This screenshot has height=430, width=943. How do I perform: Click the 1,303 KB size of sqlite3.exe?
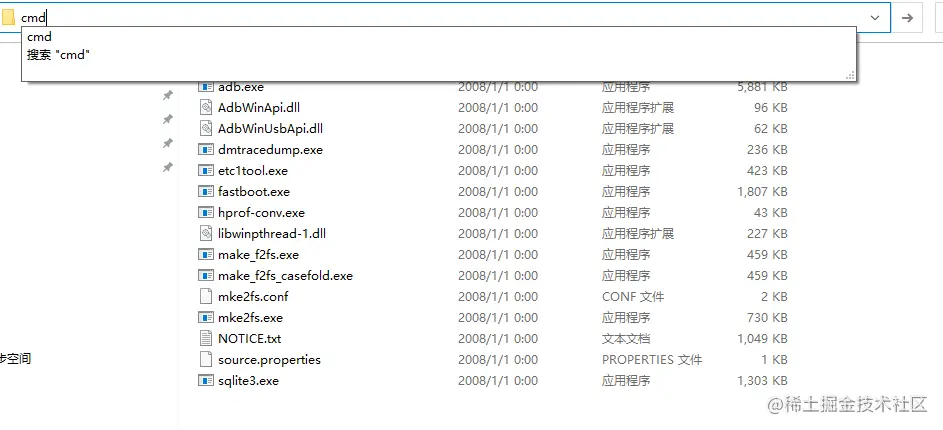coord(762,381)
